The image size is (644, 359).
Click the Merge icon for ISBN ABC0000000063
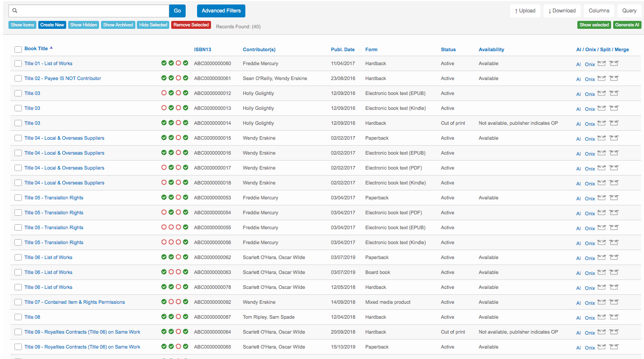[x=614, y=272]
